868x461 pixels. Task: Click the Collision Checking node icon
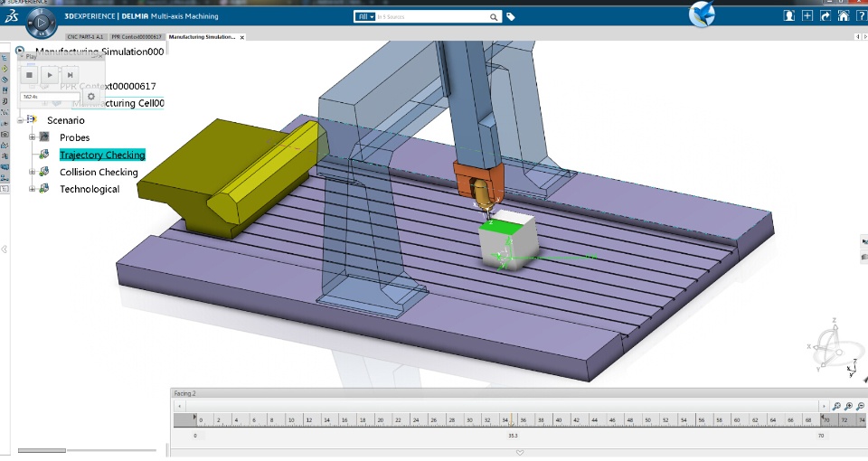[44, 172]
